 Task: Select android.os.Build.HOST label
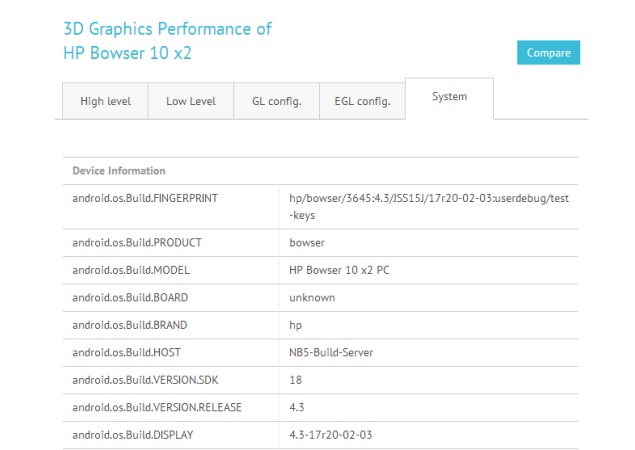click(126, 352)
